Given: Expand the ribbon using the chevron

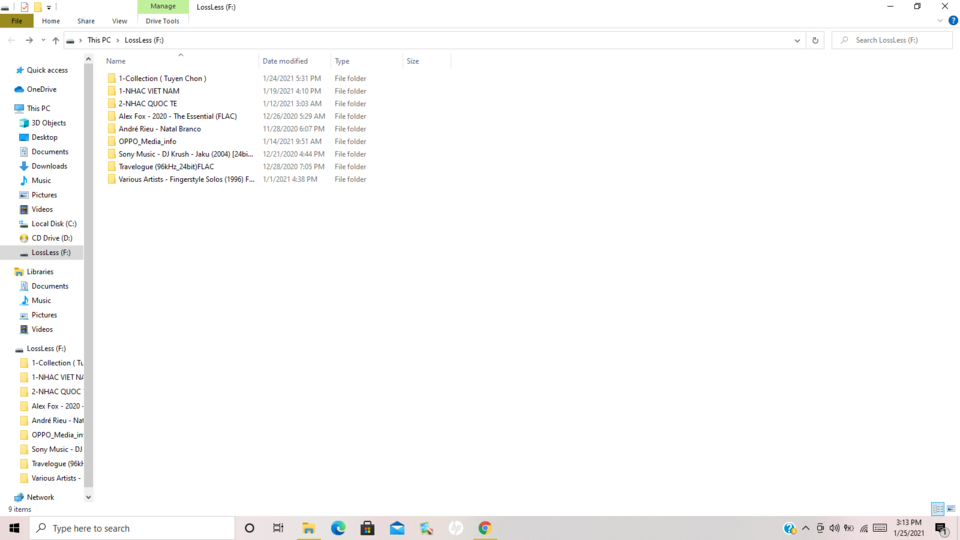Looking at the screenshot, I should pos(940,21).
